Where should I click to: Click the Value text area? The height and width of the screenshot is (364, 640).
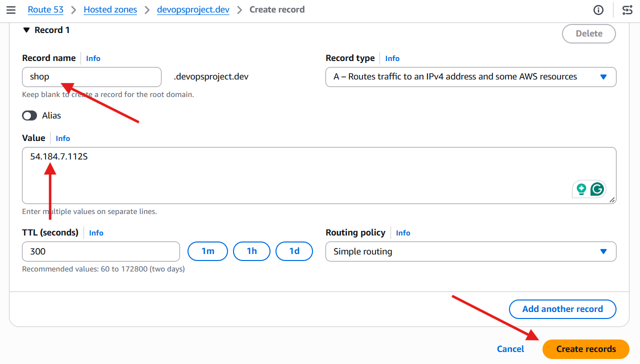click(x=319, y=175)
